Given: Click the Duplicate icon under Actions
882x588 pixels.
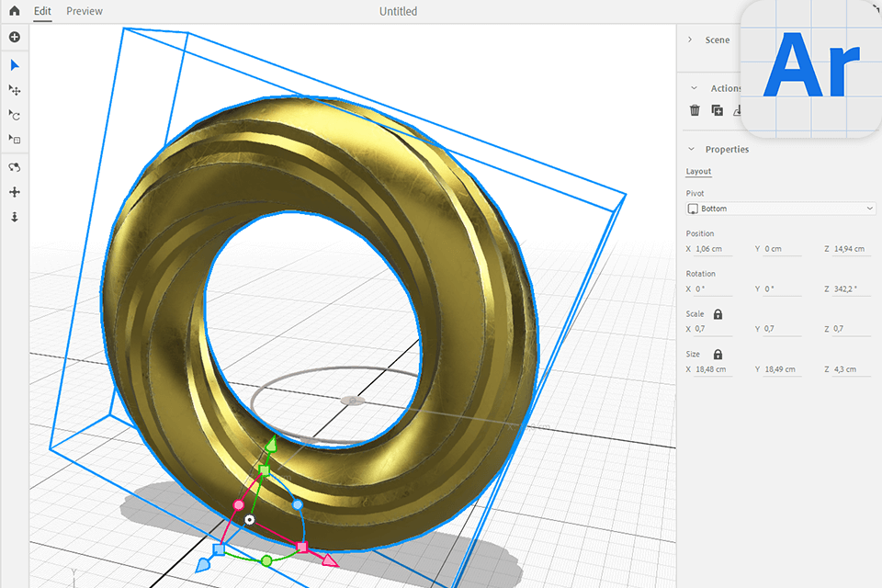Looking at the screenshot, I should tap(718, 110).
